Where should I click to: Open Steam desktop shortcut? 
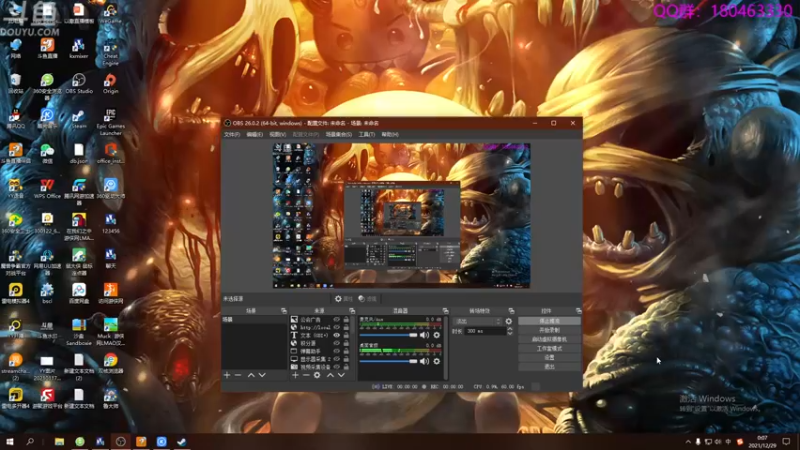click(79, 119)
